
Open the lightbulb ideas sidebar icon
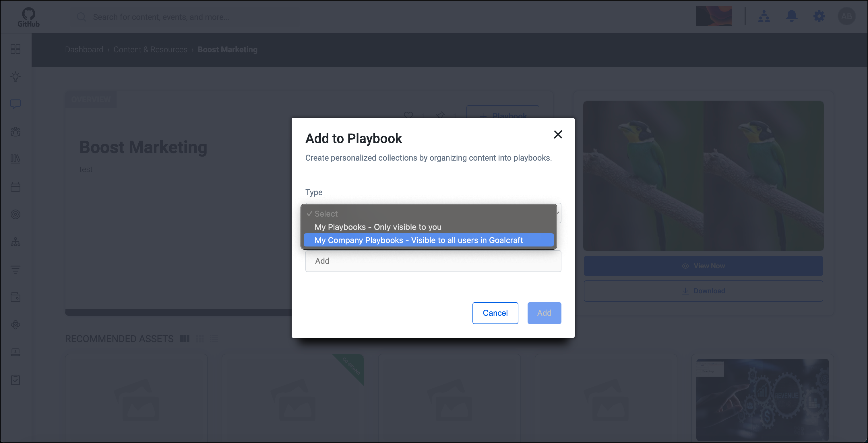[15, 76]
